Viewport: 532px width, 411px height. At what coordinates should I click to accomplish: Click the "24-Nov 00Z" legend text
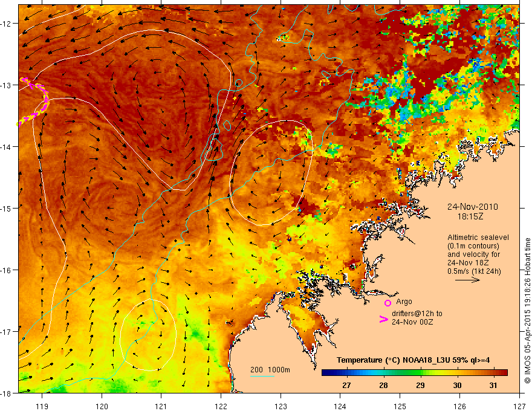click(x=412, y=322)
